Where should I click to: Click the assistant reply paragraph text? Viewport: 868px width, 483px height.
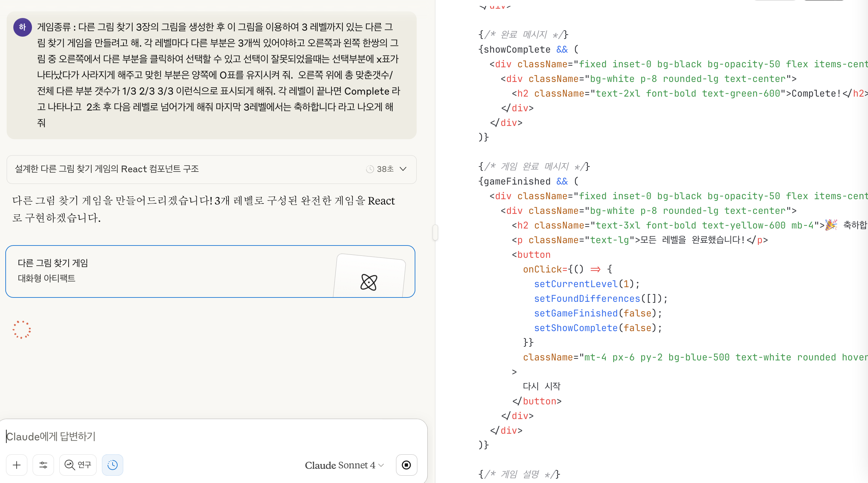204,209
